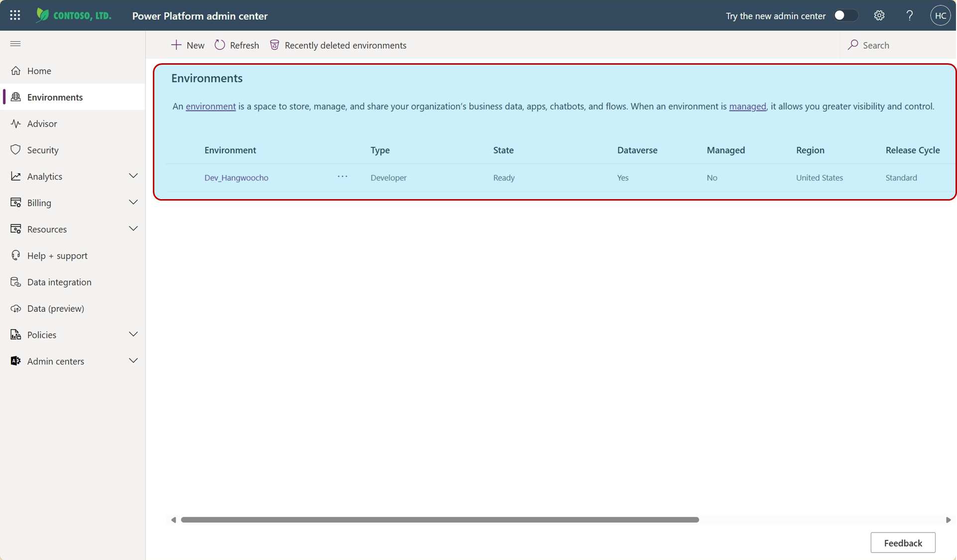
Task: Create a New environment
Action: tap(188, 45)
